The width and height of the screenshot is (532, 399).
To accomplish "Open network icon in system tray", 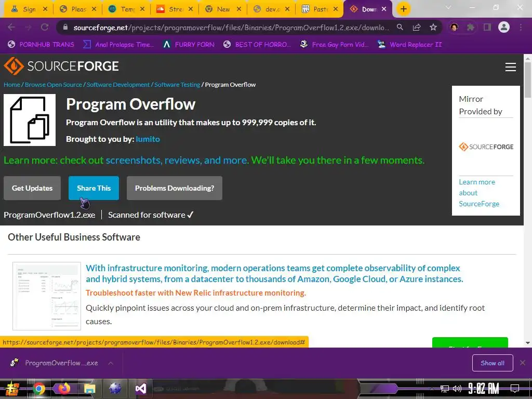I will tap(445, 389).
